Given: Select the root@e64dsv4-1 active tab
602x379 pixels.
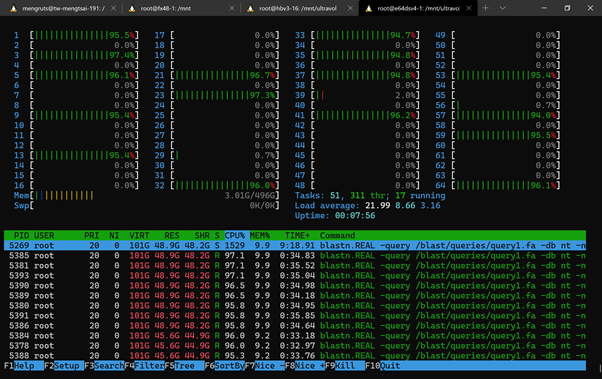Looking at the screenshot, I should point(418,8).
